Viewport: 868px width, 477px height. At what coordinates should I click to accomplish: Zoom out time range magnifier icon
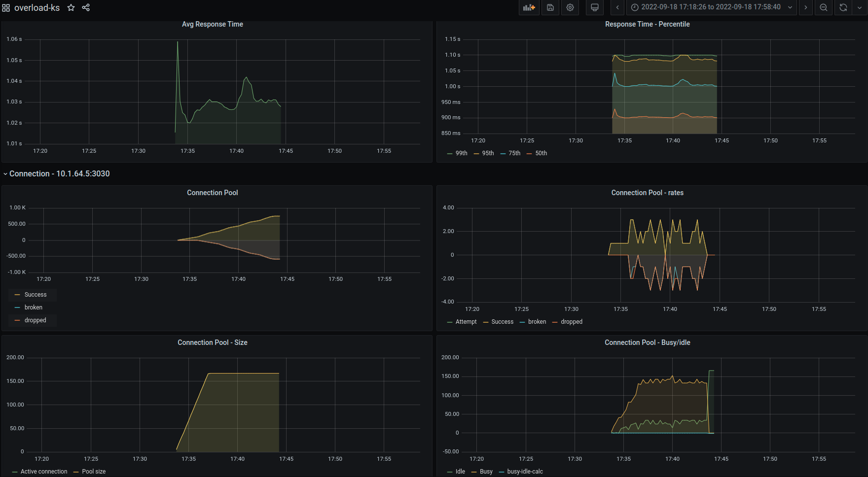[x=824, y=7]
